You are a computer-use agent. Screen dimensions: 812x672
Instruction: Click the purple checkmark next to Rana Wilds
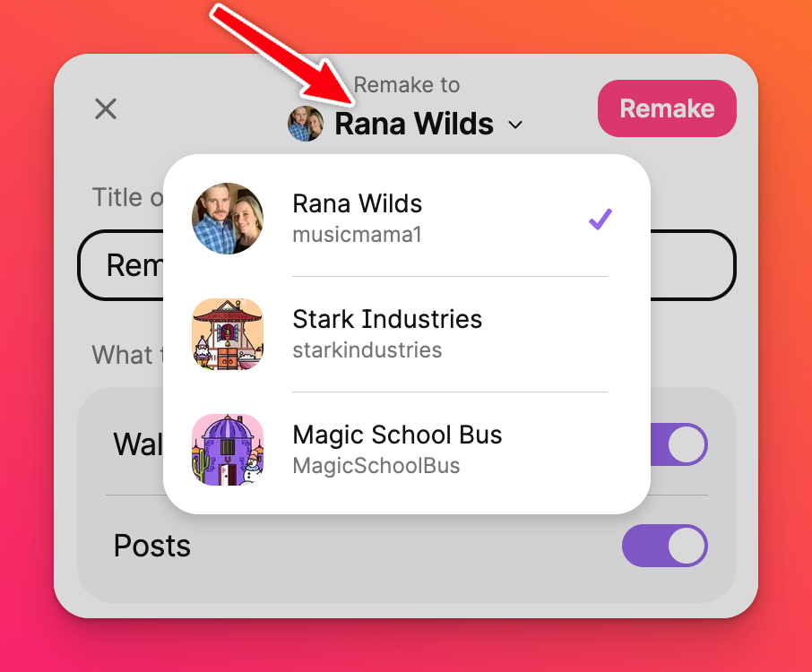(x=600, y=219)
